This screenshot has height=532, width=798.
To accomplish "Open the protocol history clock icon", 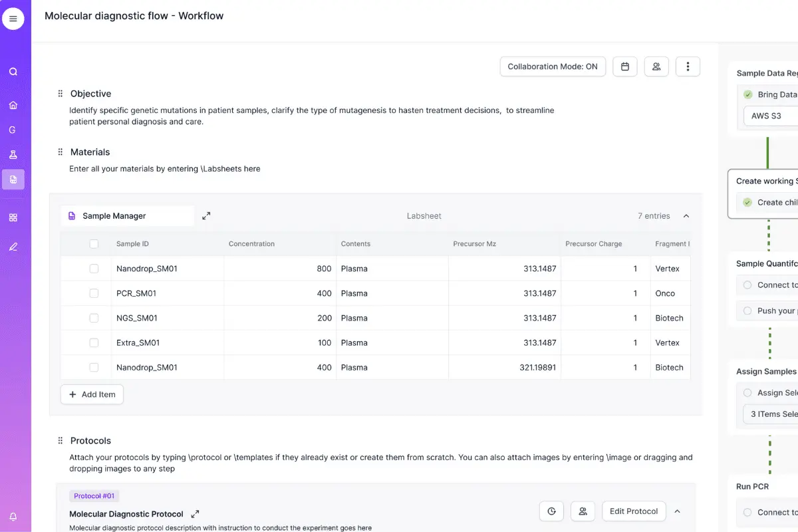I will pos(551,511).
